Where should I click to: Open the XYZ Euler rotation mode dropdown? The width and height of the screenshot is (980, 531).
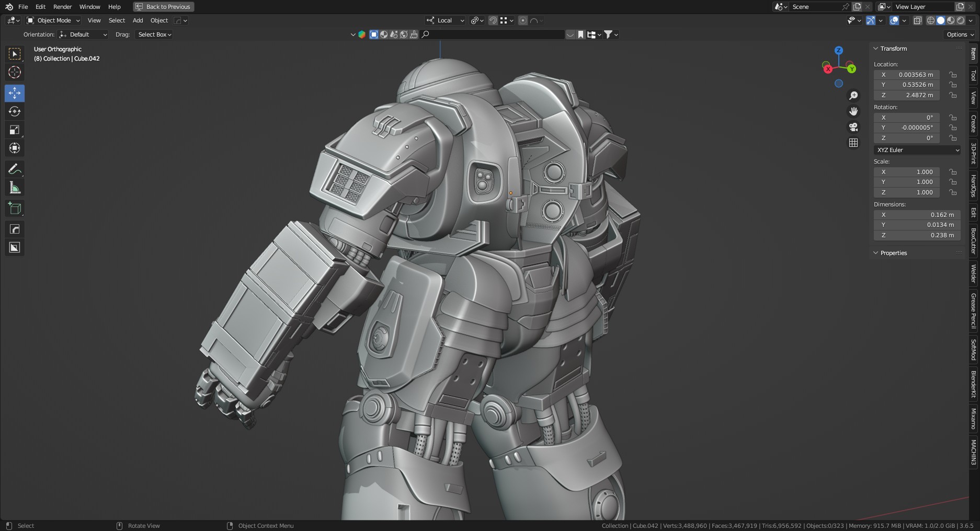[917, 150]
